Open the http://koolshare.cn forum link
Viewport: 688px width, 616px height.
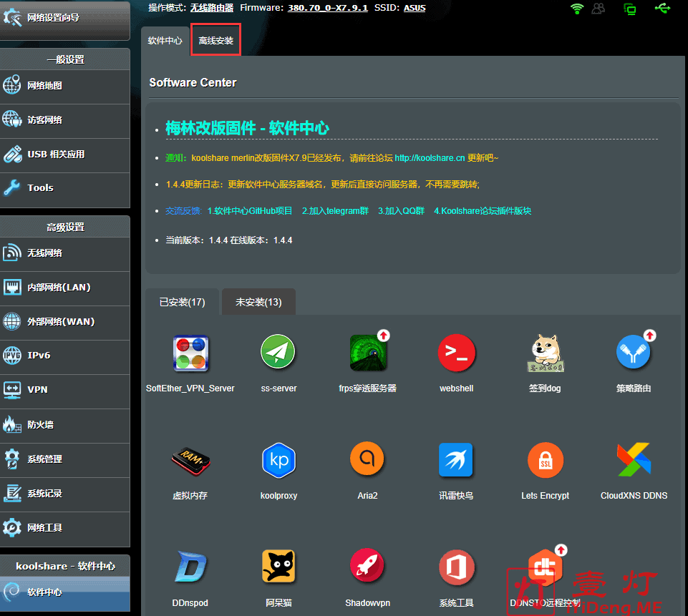pos(430,158)
